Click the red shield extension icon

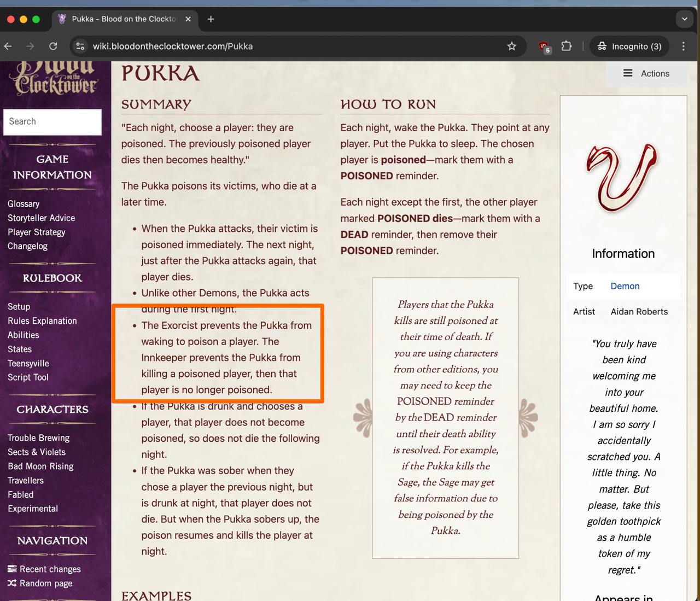(544, 46)
